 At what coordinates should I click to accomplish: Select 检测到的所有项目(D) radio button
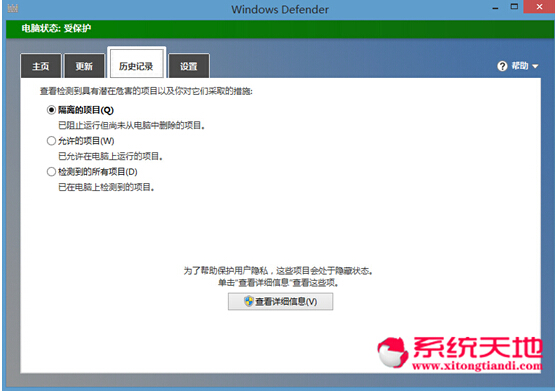pos(51,172)
